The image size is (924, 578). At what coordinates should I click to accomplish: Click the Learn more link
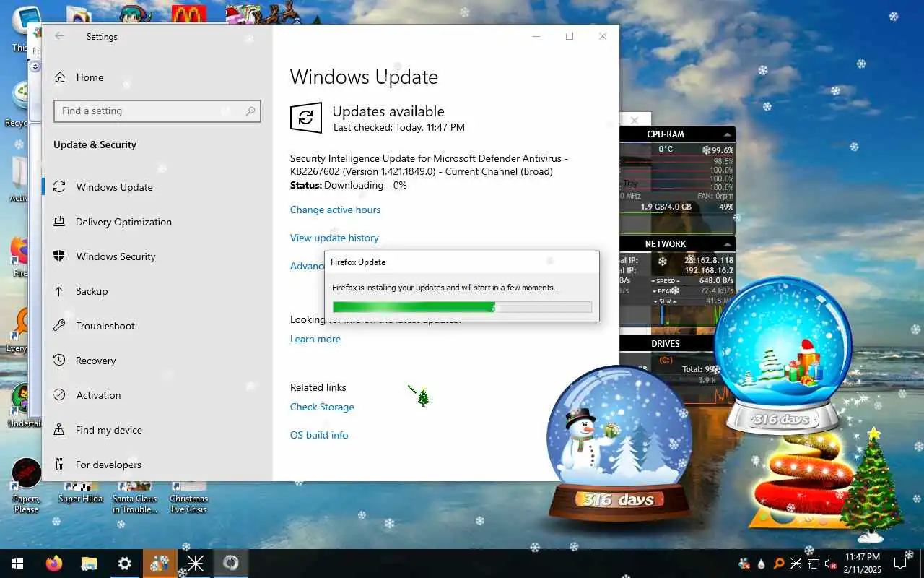click(315, 339)
